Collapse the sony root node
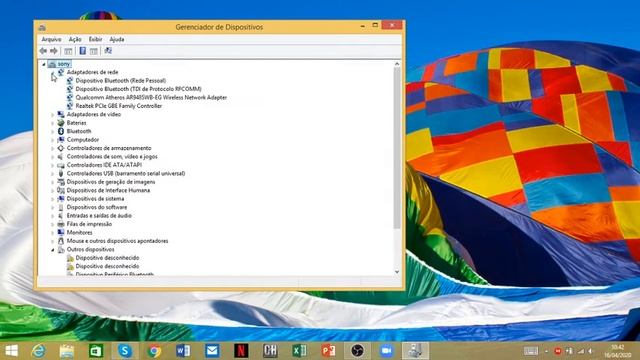This screenshot has height=360, width=640. tap(44, 64)
